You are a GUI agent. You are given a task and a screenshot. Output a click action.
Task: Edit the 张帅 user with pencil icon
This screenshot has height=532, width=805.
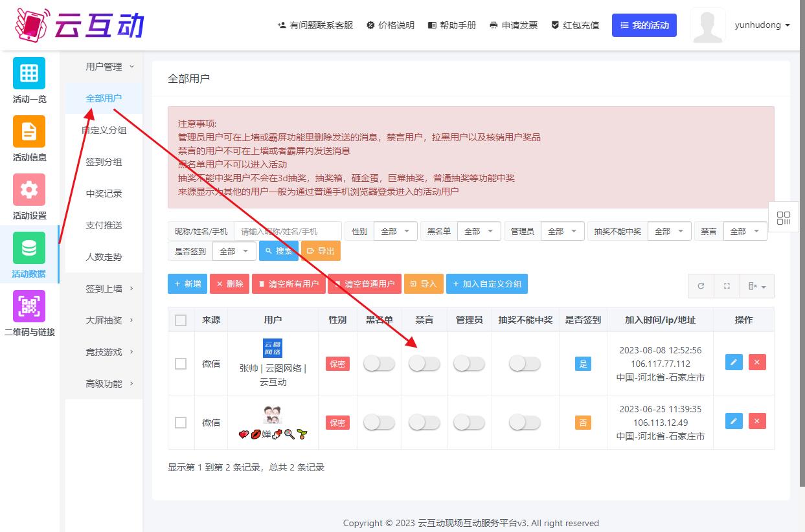pos(734,362)
